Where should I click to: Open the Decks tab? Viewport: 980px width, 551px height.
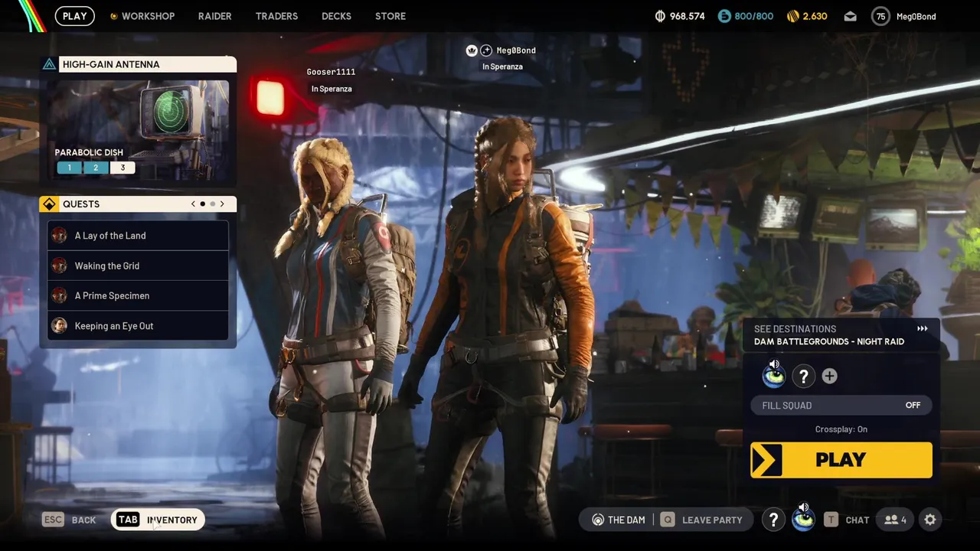[336, 16]
